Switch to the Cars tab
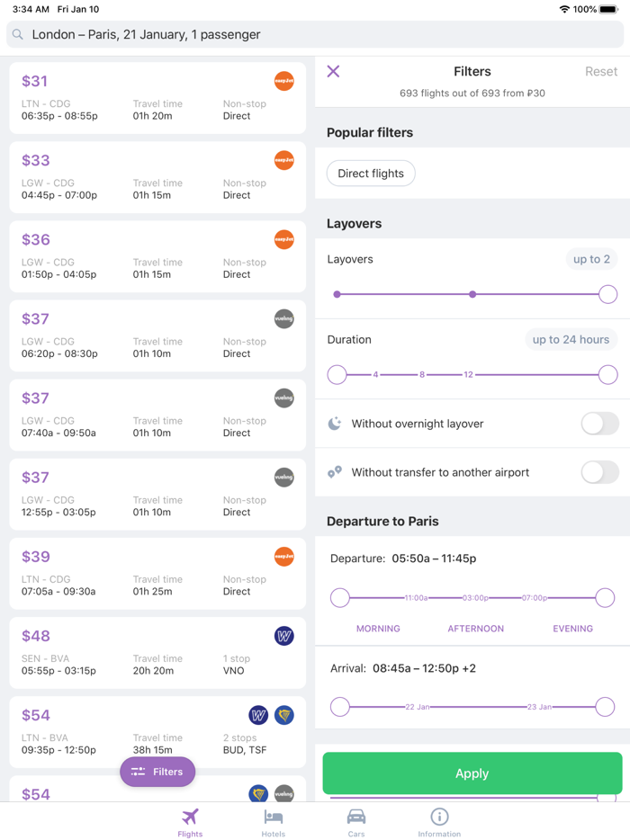This screenshot has height=840, width=630. (356, 821)
